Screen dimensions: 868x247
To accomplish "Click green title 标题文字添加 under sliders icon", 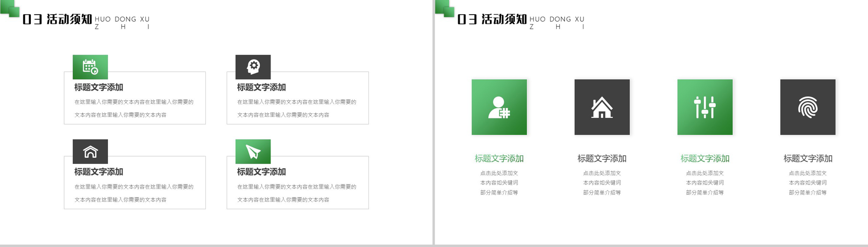I will pyautogui.click(x=705, y=158).
